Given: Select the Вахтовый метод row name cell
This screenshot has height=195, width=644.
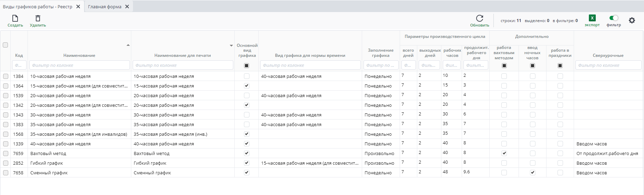Looking at the screenshot, I should pos(48,153).
